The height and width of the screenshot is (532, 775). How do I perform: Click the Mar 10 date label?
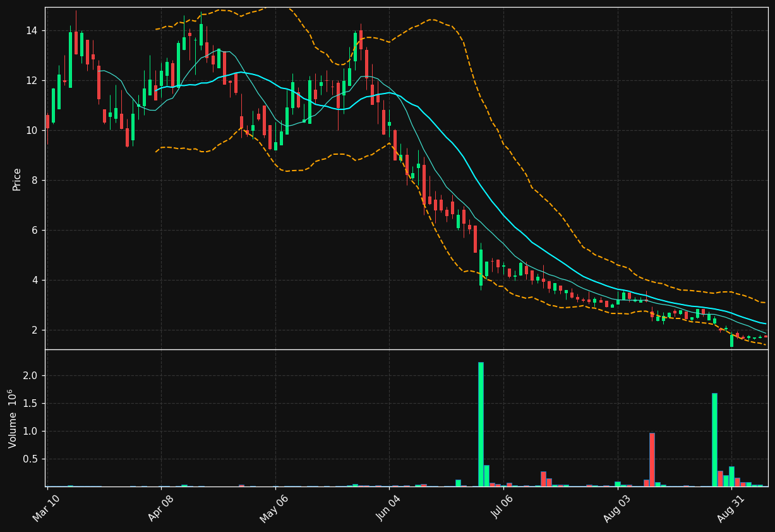(47, 509)
